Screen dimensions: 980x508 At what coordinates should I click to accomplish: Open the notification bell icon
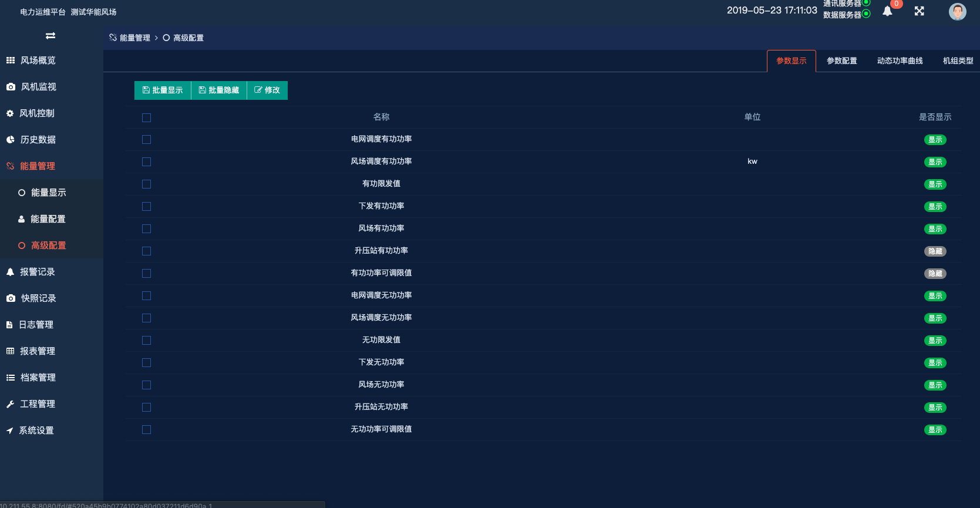click(x=887, y=11)
